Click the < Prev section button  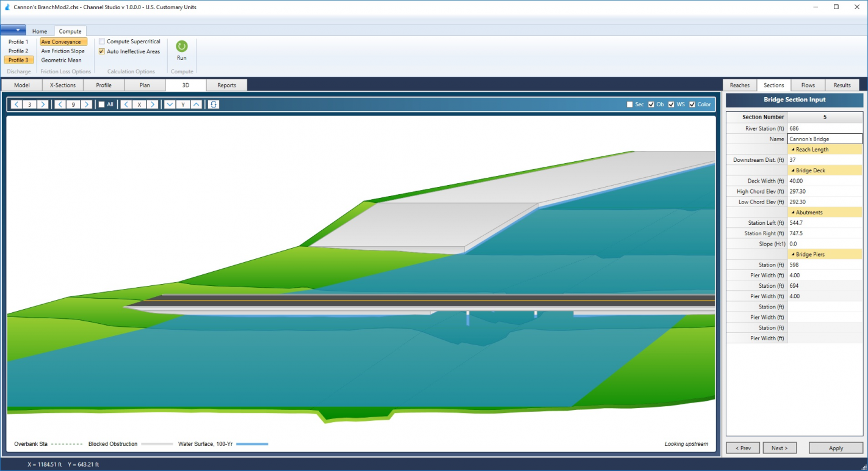[x=743, y=448]
